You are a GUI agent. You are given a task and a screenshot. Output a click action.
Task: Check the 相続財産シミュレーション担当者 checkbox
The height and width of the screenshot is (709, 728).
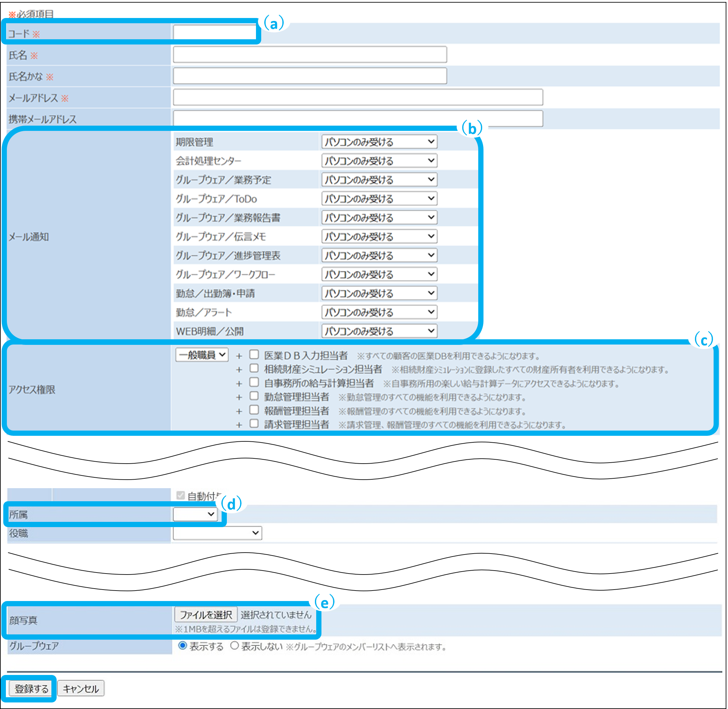click(x=254, y=368)
